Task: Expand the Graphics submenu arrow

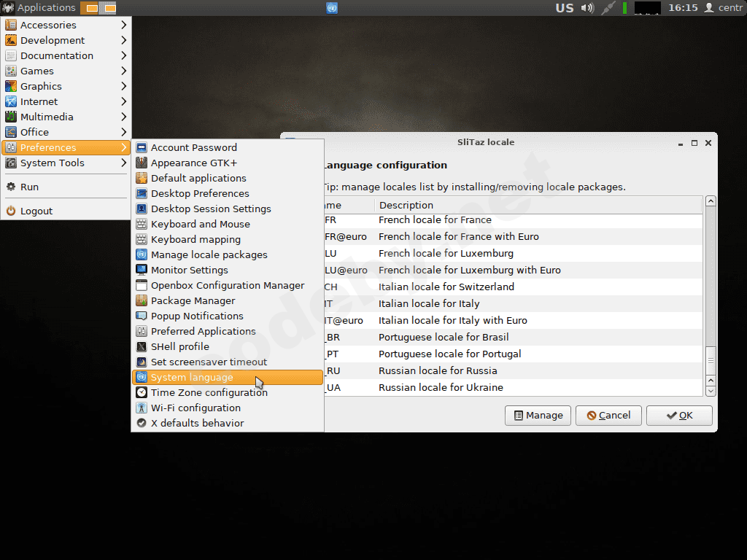Action: click(124, 86)
